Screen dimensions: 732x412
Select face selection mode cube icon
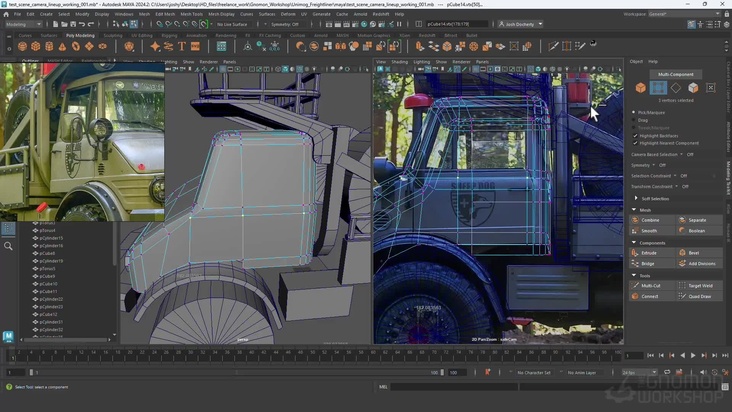coord(693,87)
